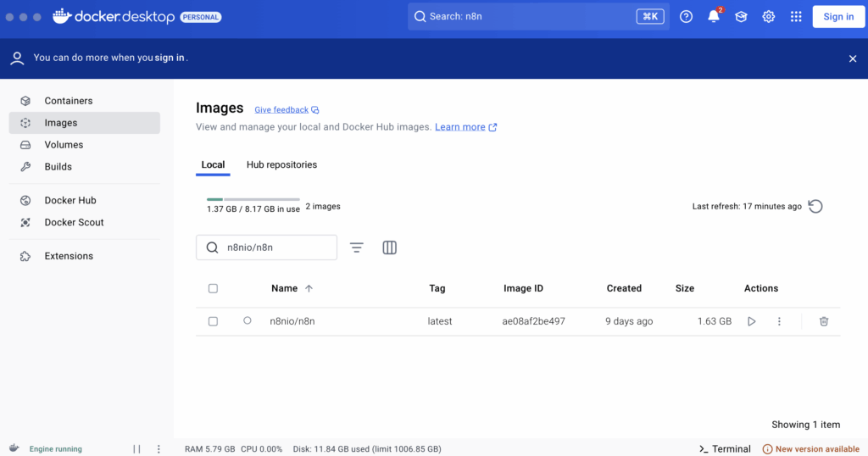Click the Disk usage status text
868x456 pixels.
(x=367, y=449)
